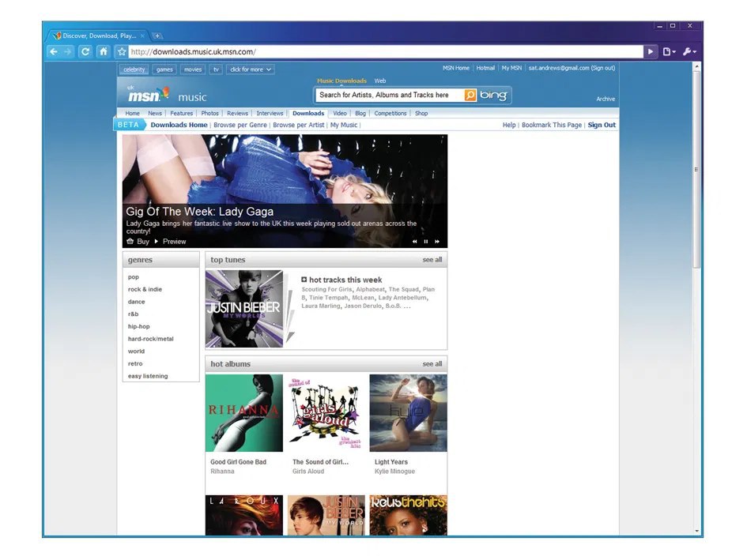Reload the page with the refresh icon
Screen dimensions: 747x560
point(85,51)
